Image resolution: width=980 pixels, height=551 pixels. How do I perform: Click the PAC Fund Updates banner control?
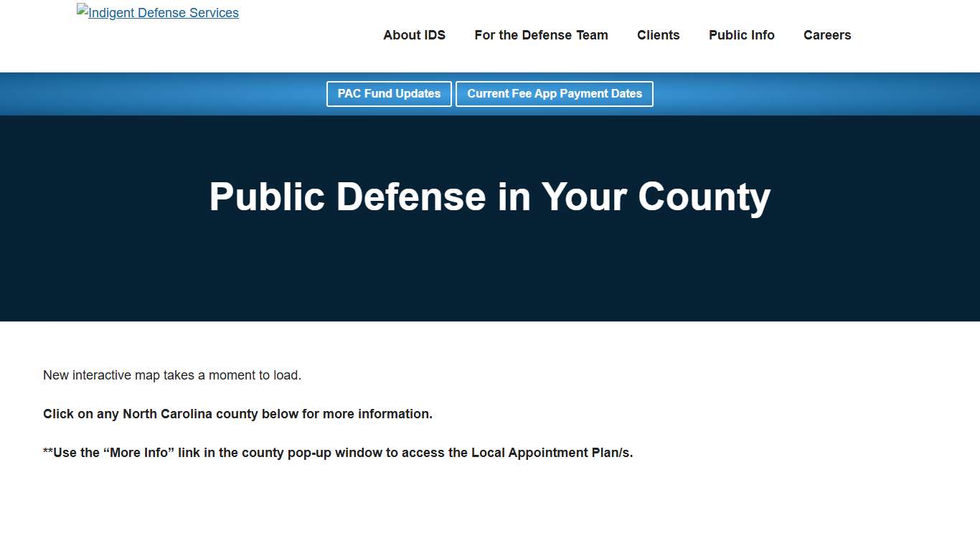click(389, 94)
